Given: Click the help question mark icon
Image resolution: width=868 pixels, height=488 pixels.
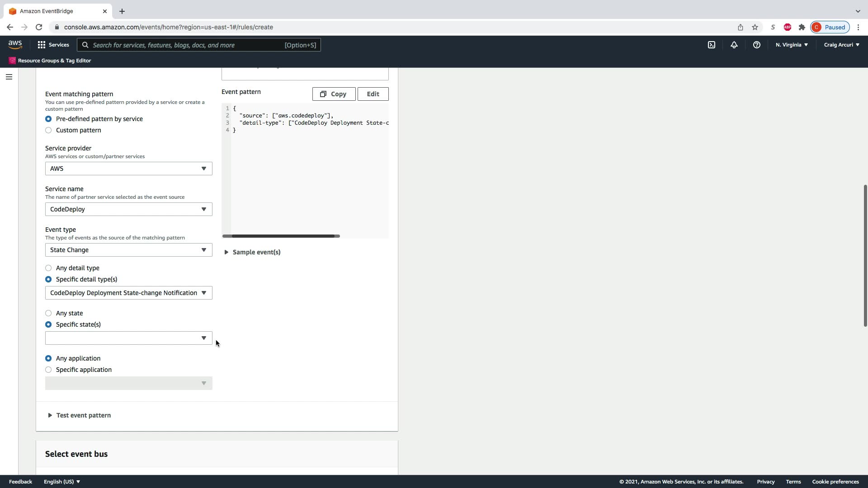Looking at the screenshot, I should pos(756,45).
